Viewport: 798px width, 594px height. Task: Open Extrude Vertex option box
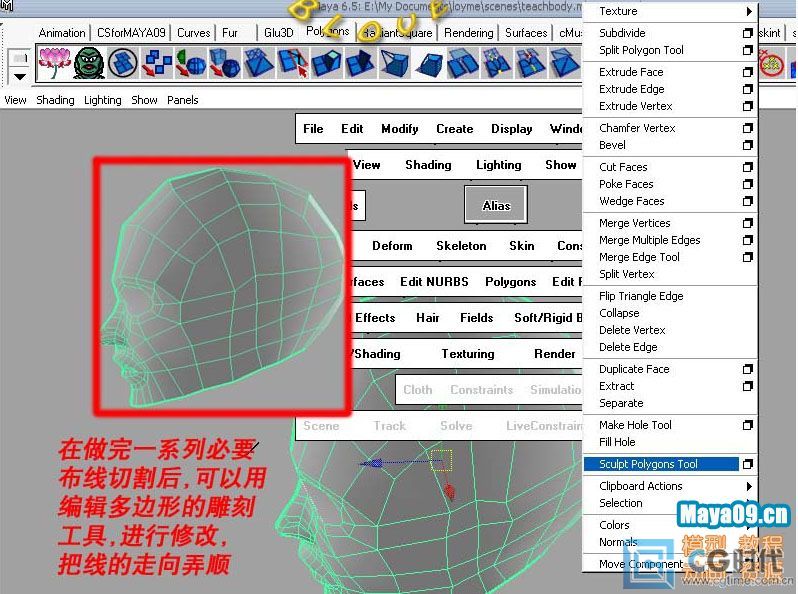pyautogui.click(x=747, y=106)
